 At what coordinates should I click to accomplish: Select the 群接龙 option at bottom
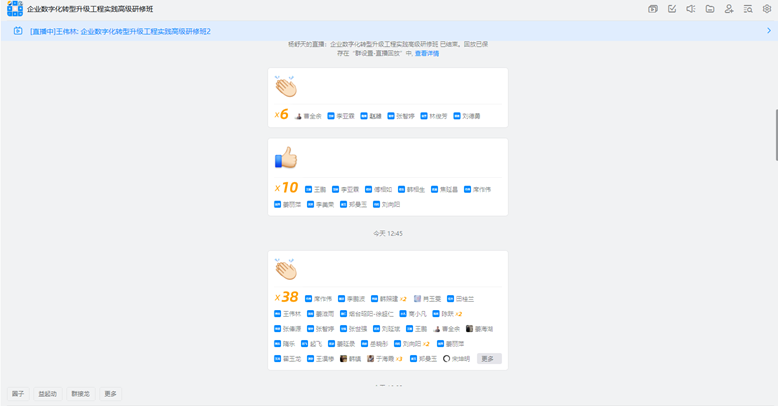pos(80,394)
